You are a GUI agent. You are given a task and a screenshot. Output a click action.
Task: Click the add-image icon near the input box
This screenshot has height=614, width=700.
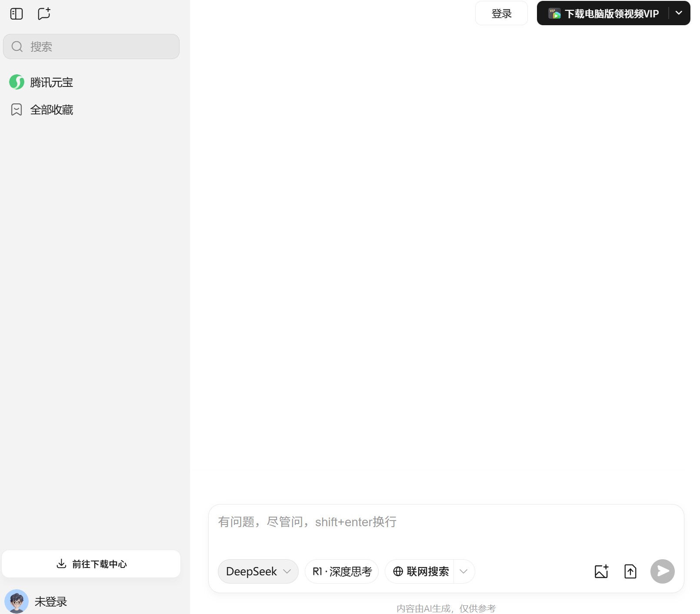[x=601, y=571]
